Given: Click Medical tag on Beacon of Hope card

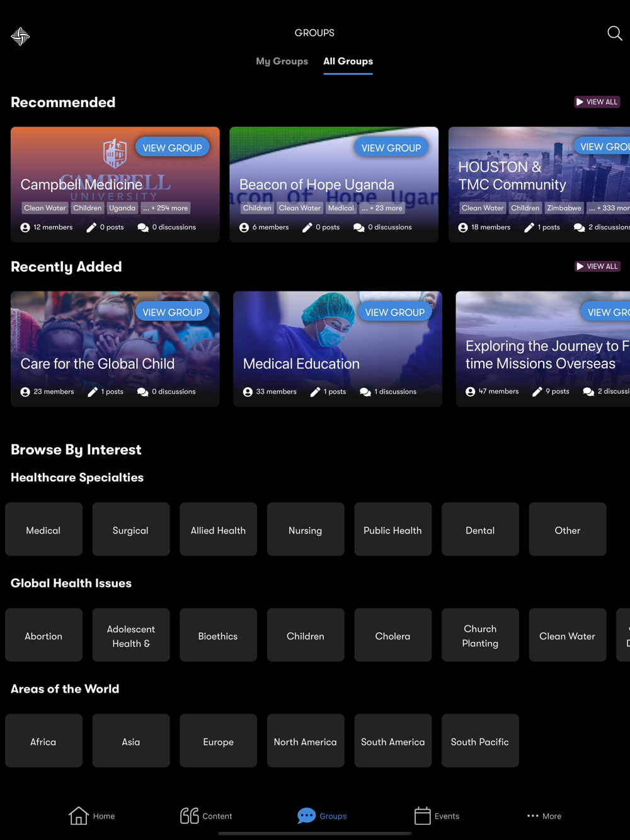Looking at the screenshot, I should coord(341,208).
